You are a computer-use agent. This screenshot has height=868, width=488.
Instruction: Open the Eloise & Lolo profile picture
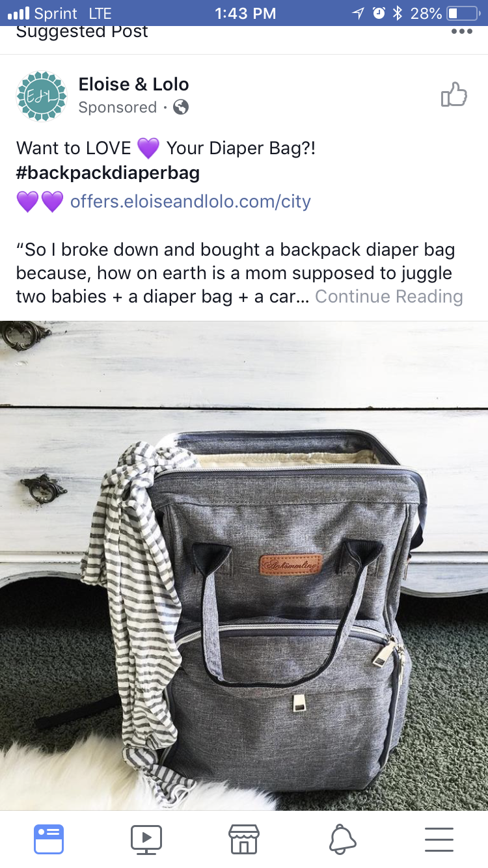[x=42, y=96]
